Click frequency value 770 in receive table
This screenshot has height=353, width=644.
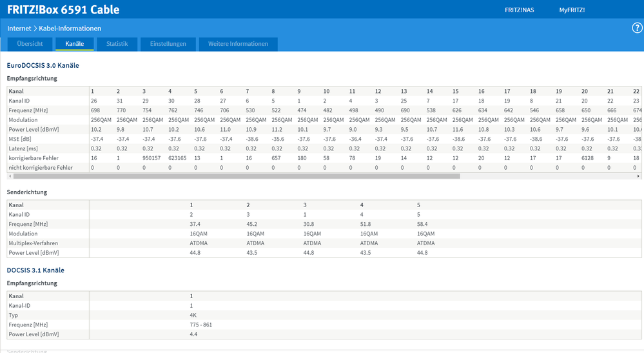[121, 110]
